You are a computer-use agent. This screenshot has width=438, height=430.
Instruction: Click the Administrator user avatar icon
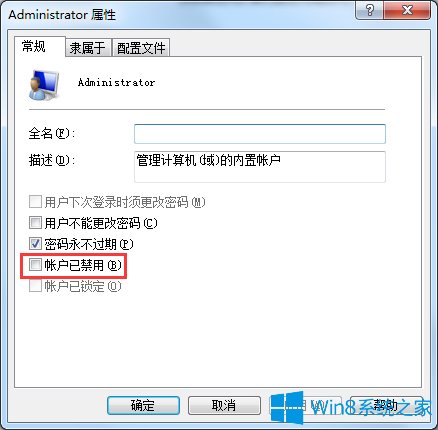pyautogui.click(x=44, y=85)
